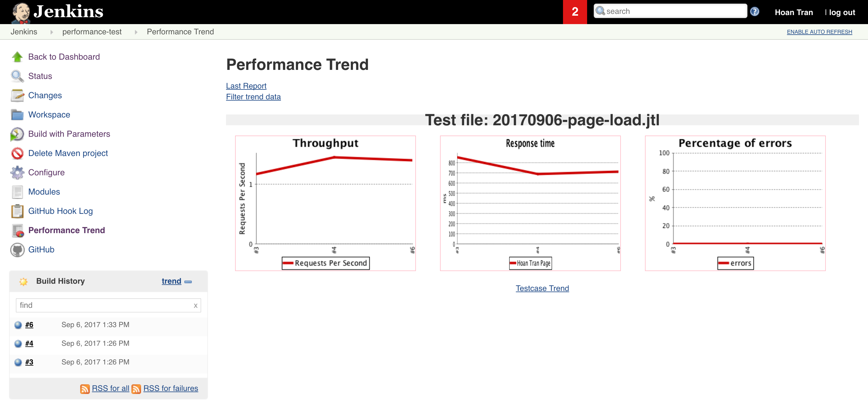Expand the performance-test breadcrumb arrow
The width and height of the screenshot is (868, 406).
coord(136,32)
